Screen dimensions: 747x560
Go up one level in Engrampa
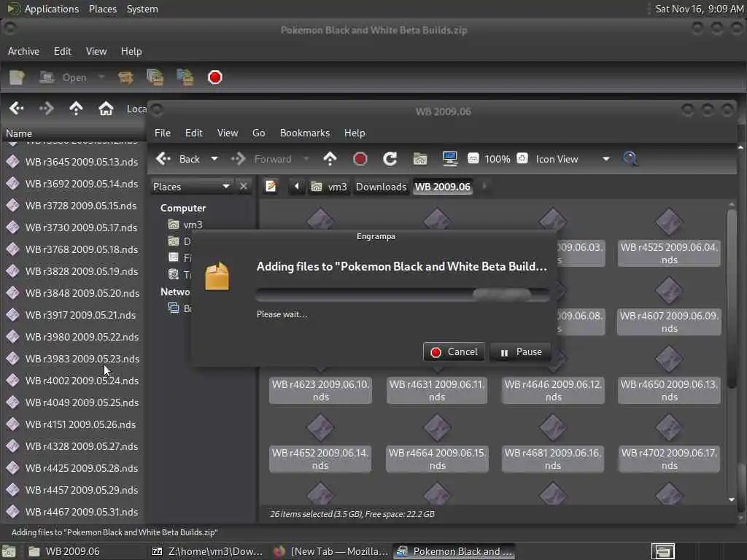pos(76,109)
